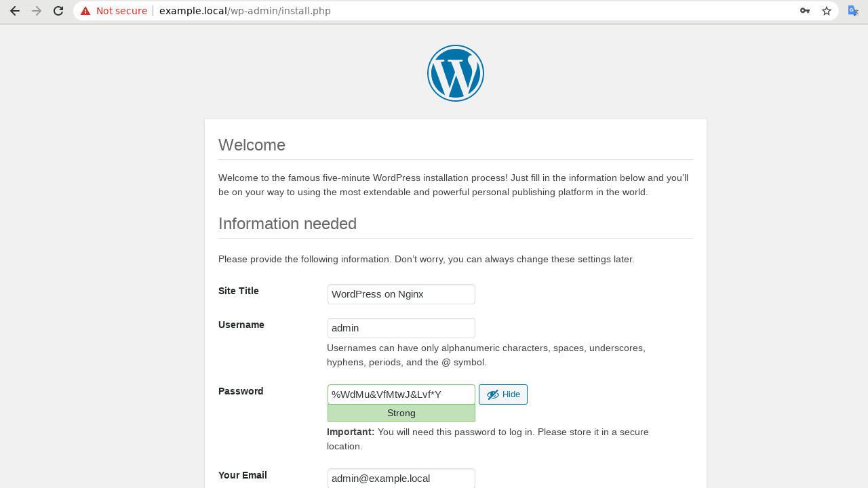Click the WordPress logo
Image resolution: width=868 pixels, height=488 pixels.
(x=455, y=73)
